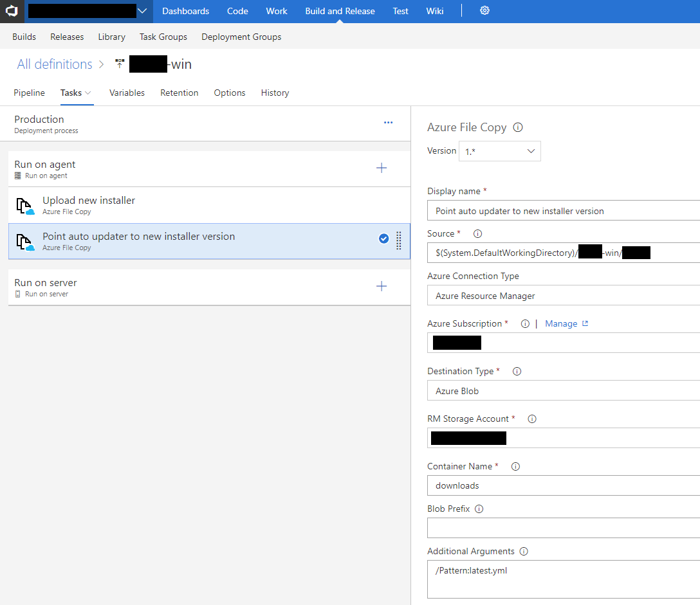
Task: Open the Wiki hub
Action: click(x=435, y=11)
